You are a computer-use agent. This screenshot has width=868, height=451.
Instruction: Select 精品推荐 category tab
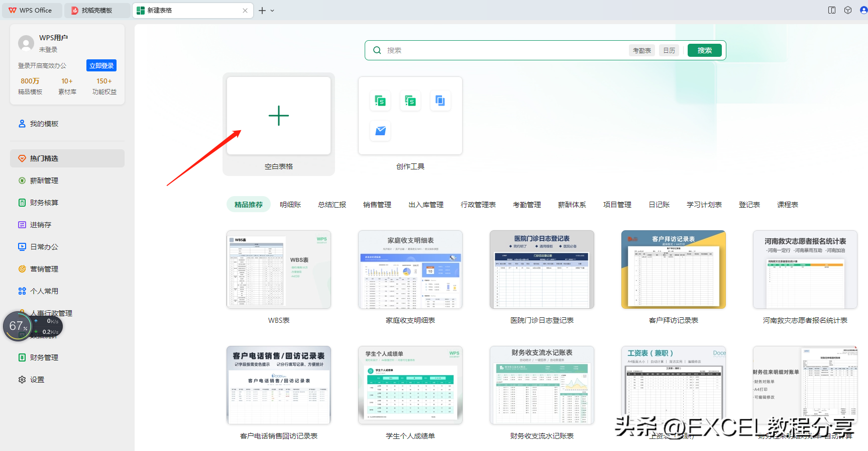click(249, 205)
